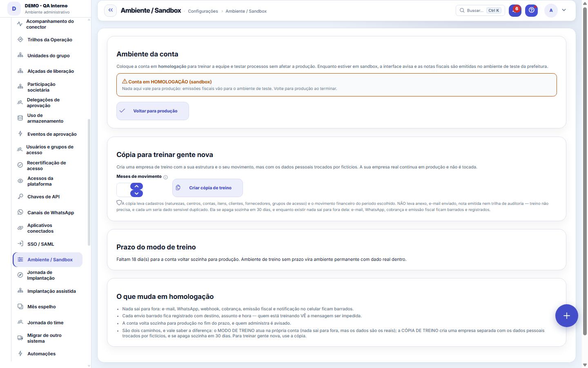Click Criar cópia de treino button
This screenshot has height=368, width=588.
click(207, 188)
